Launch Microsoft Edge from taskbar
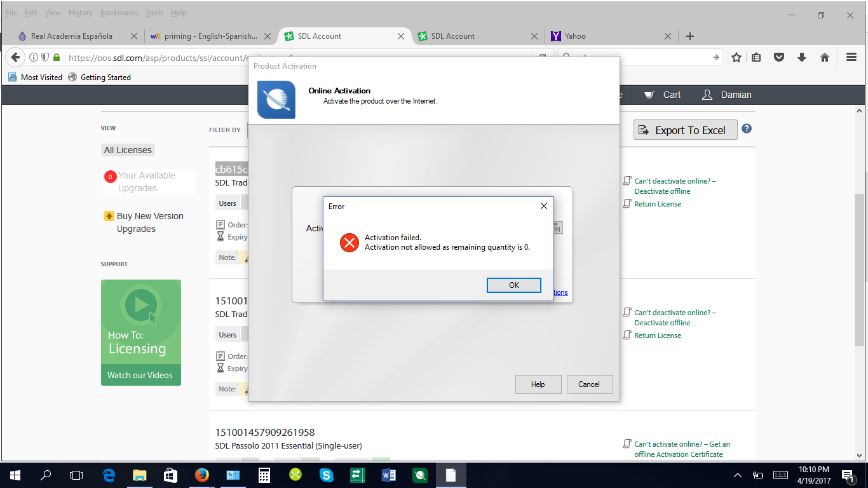The height and width of the screenshot is (488, 868). point(109,475)
